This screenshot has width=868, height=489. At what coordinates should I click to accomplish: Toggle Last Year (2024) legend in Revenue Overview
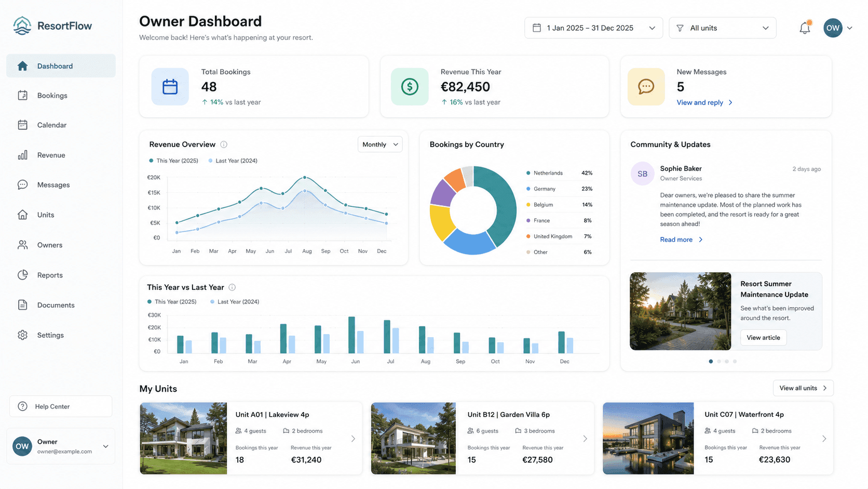pyautogui.click(x=233, y=161)
